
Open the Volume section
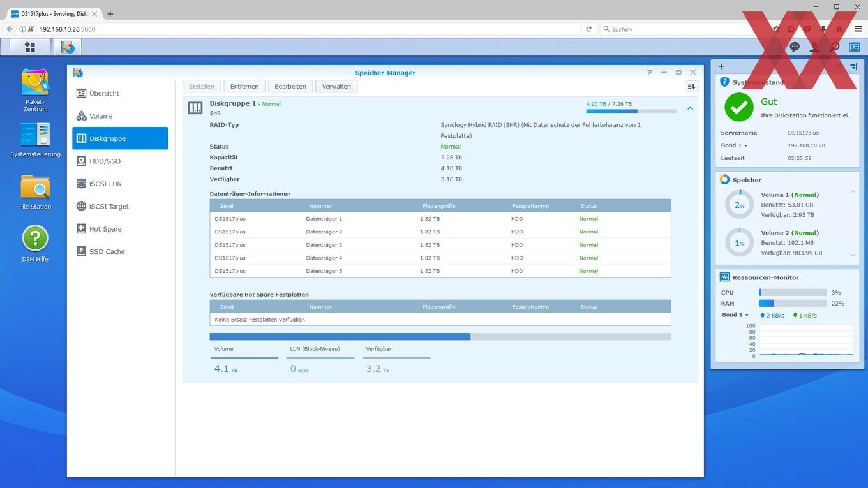pos(120,116)
